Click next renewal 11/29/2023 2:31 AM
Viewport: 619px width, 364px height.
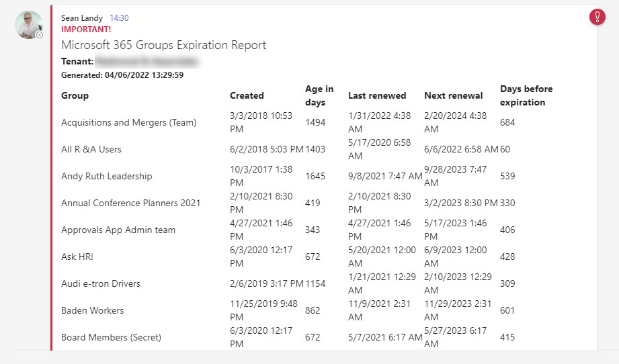pos(458,310)
